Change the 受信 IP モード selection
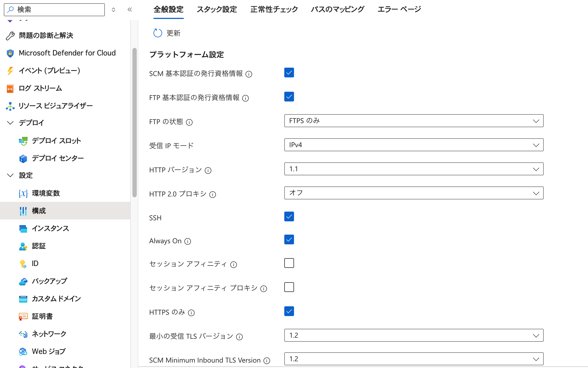 [x=413, y=145]
